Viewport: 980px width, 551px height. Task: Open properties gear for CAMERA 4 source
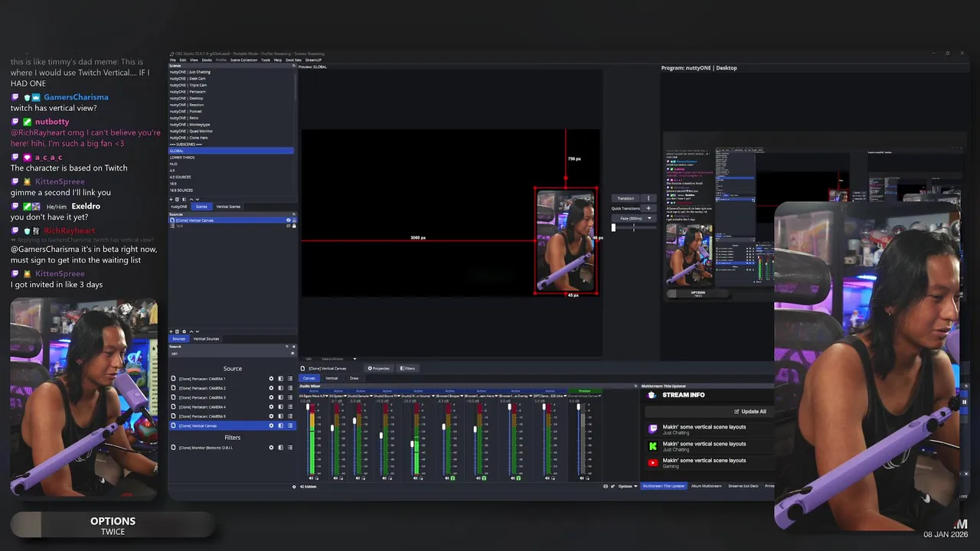click(271, 406)
